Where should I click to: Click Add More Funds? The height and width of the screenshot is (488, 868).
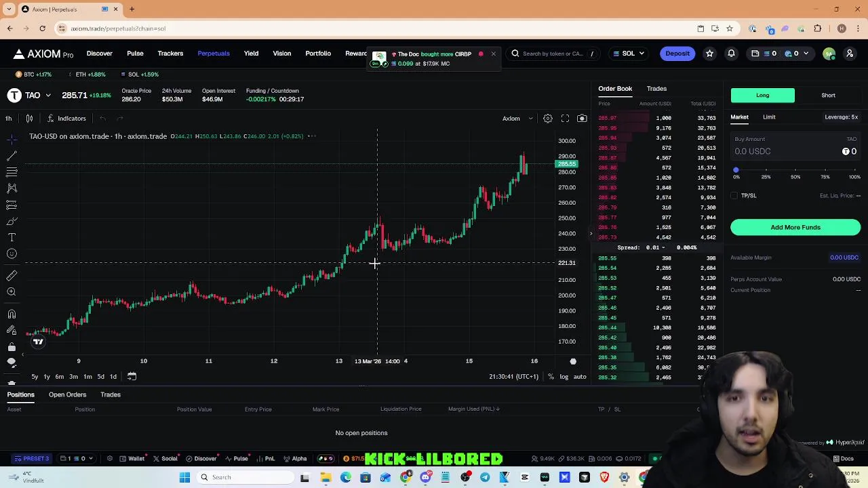(795, 228)
